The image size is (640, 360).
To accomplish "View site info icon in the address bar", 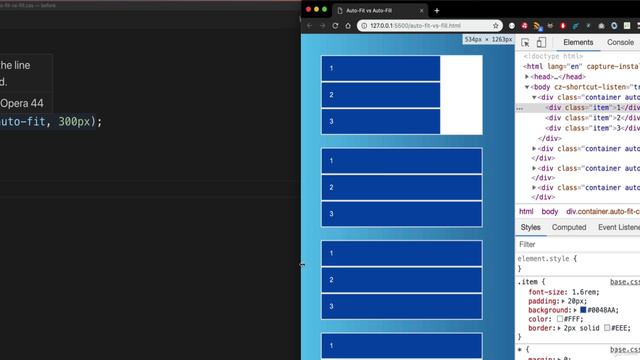I will 364,26.
